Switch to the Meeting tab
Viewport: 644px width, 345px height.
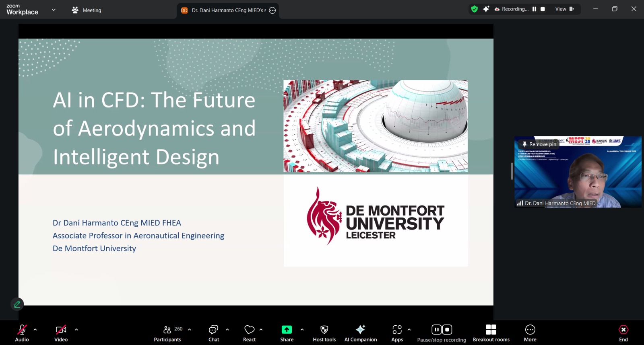87,10
